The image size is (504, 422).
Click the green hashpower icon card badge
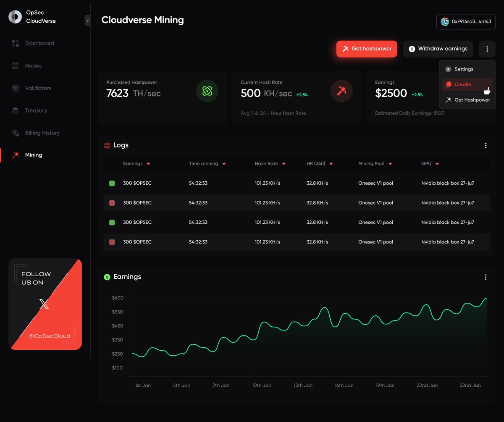pos(207,91)
